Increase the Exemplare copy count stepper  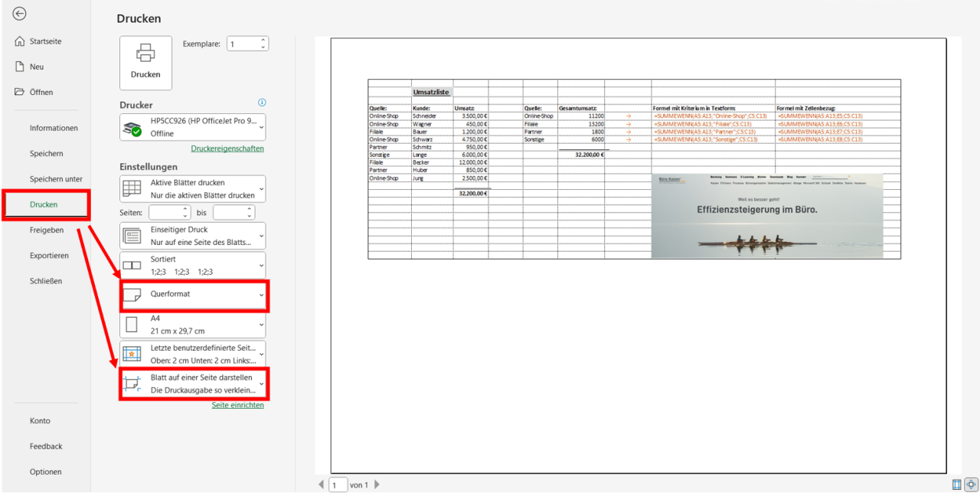coord(263,40)
